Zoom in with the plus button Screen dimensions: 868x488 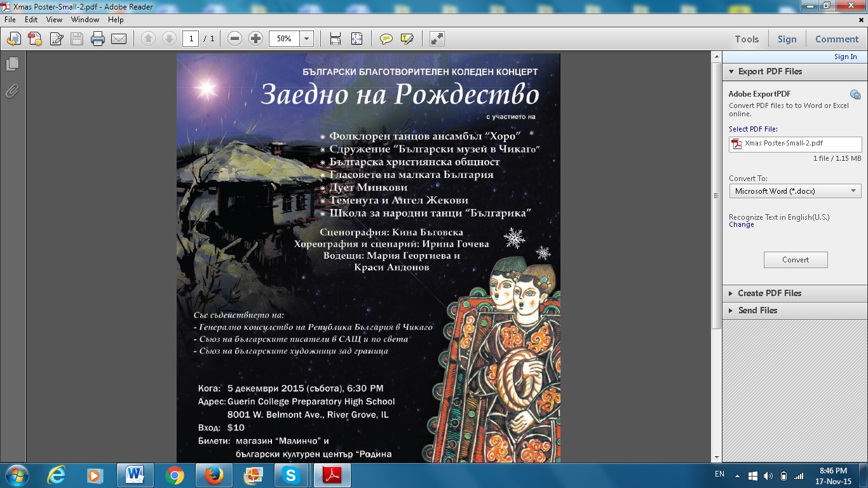(x=255, y=39)
